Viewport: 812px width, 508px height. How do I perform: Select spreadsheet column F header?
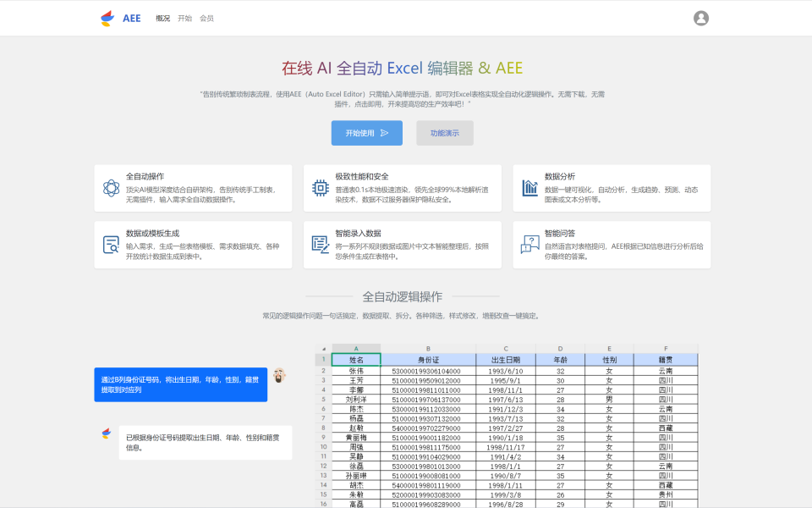(666, 349)
